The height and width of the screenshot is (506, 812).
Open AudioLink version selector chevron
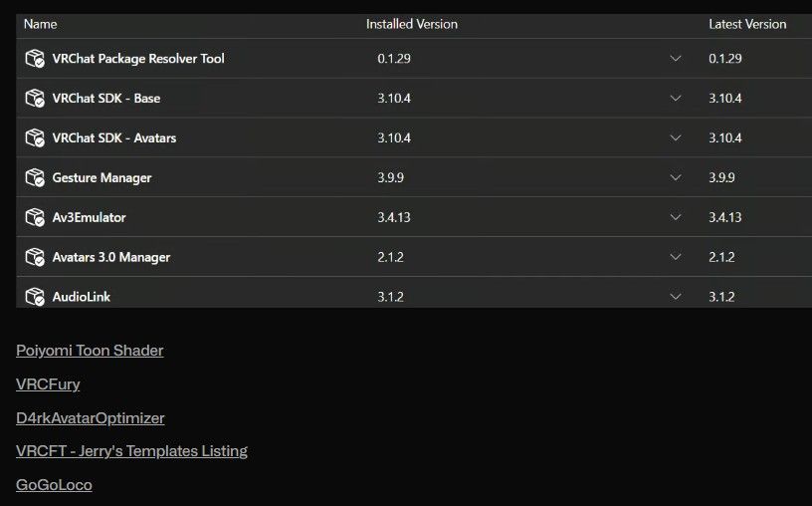click(676, 297)
